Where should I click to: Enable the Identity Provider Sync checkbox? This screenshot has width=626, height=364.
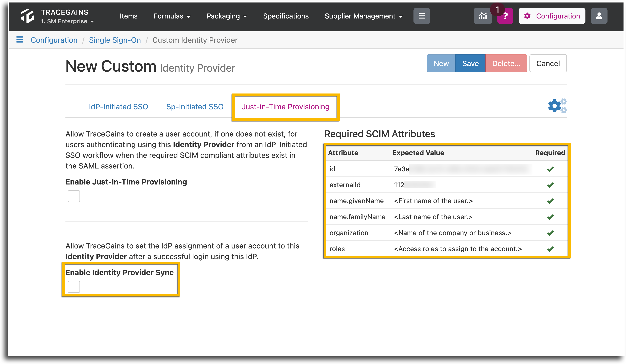click(74, 287)
